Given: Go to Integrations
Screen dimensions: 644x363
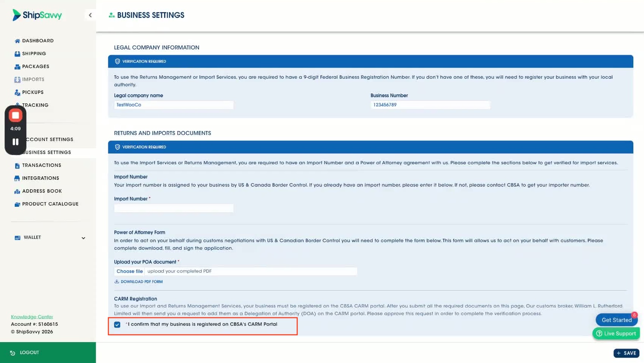Looking at the screenshot, I should pyautogui.click(x=41, y=178).
